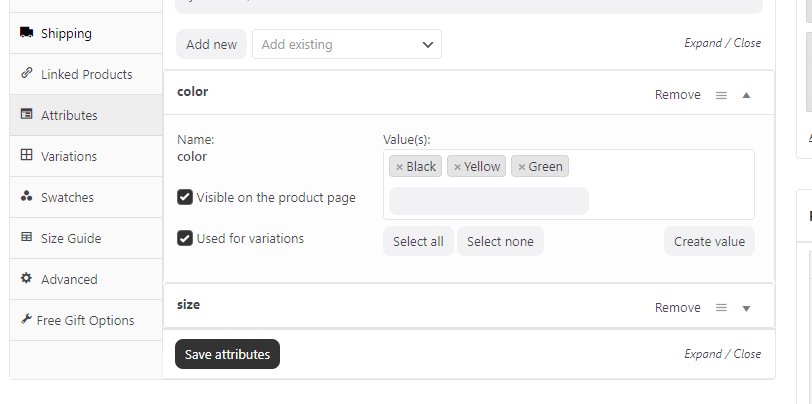Click the Select all values button
This screenshot has height=404, width=812.
[418, 241]
